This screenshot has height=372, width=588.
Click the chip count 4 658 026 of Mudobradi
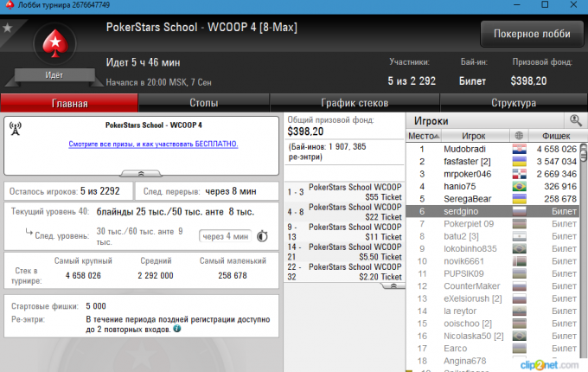556,150
